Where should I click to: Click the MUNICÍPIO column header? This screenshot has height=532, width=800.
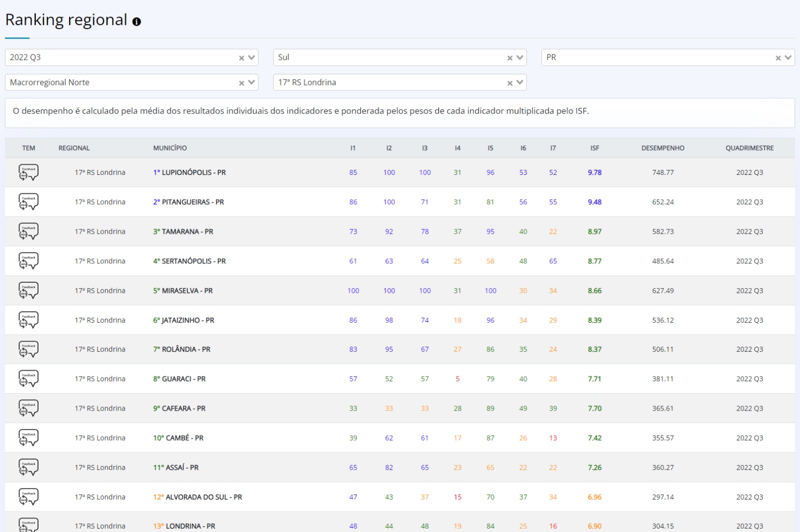pos(170,148)
